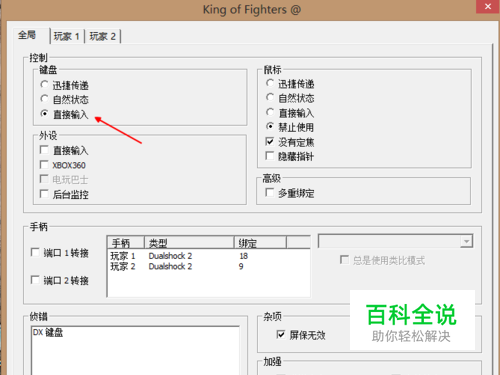Enable the 后台监控 checkbox
Screen dimensions: 500x375
tap(44, 194)
